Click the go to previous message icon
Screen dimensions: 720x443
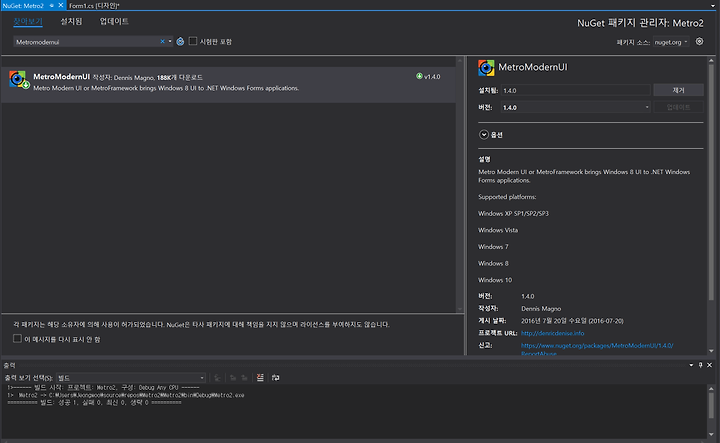pyautogui.click(x=233, y=377)
